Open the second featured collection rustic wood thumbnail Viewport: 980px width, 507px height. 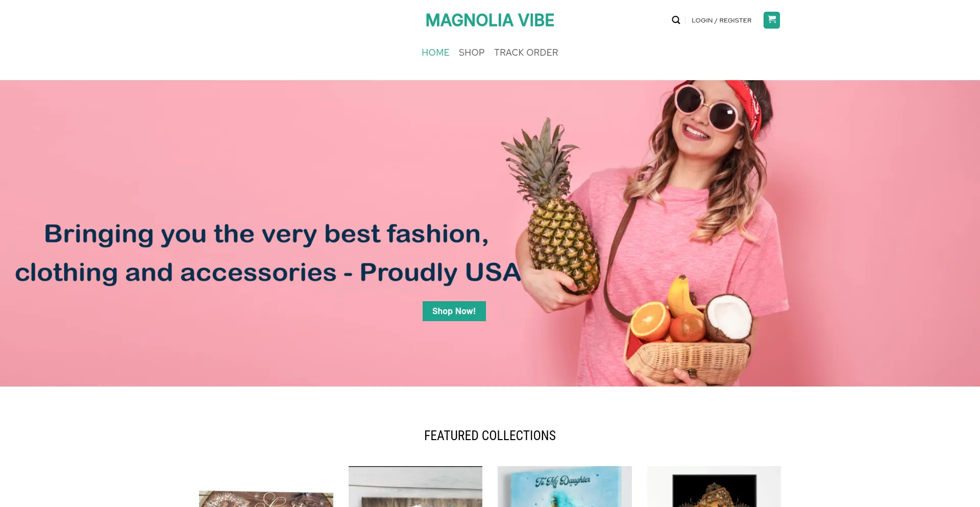415,487
